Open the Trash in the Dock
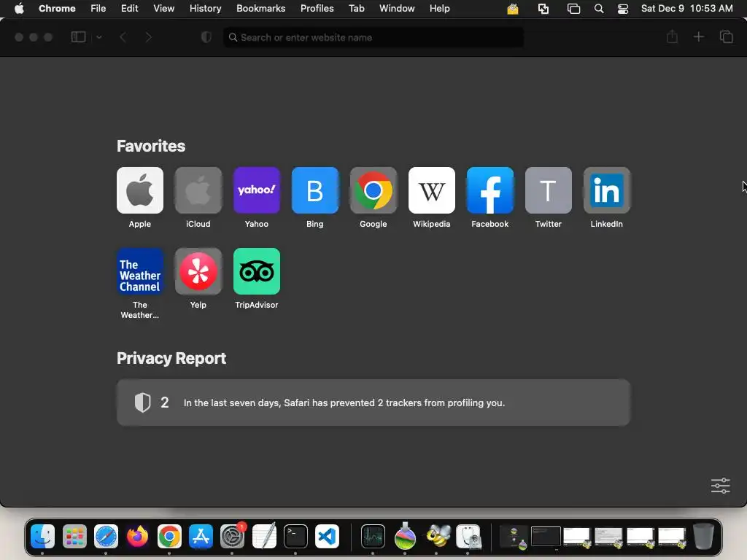Screen dimensions: 747x560 click(703, 536)
